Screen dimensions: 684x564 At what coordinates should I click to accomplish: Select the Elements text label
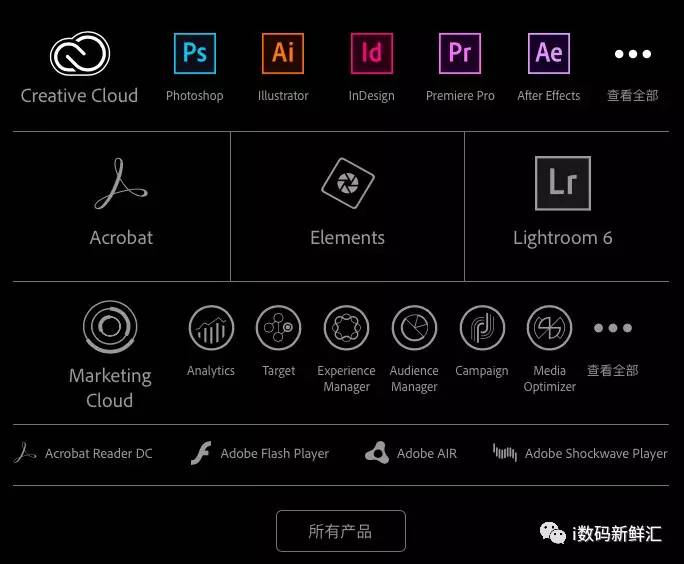348,238
